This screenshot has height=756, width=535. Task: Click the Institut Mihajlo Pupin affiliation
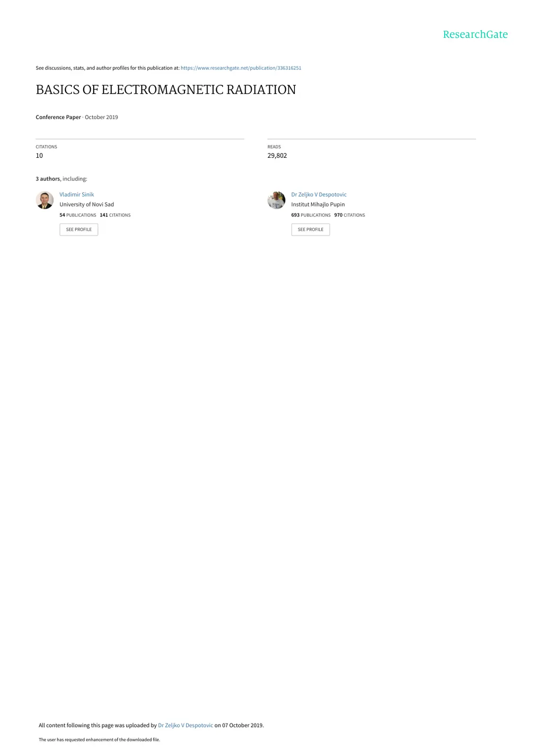318,205
